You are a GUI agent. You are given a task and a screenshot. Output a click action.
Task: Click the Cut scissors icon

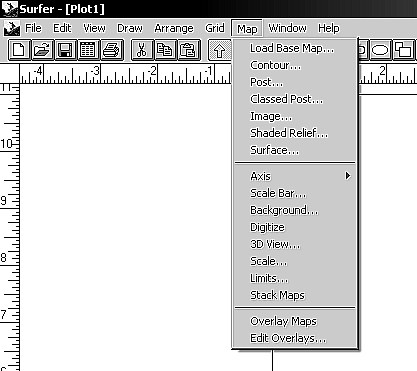click(x=142, y=50)
